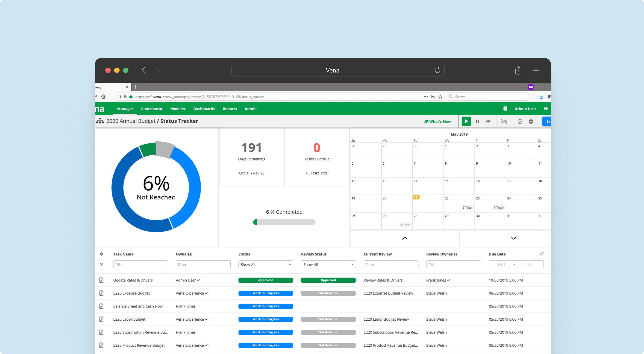Image resolution: width=644 pixels, height=354 pixels.
Task: Open the Reports tab
Action: 230,109
